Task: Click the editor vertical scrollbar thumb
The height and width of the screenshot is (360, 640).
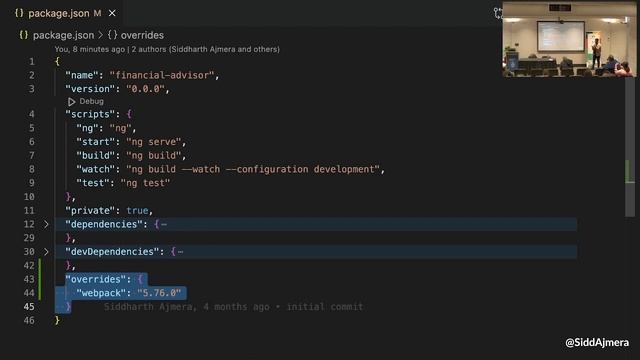Action: pyautogui.click(x=630, y=147)
